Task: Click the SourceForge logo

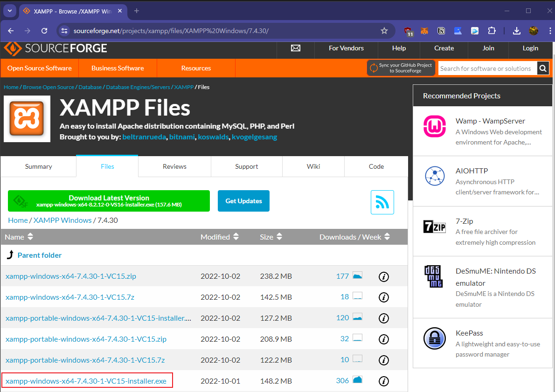Action: (55, 48)
